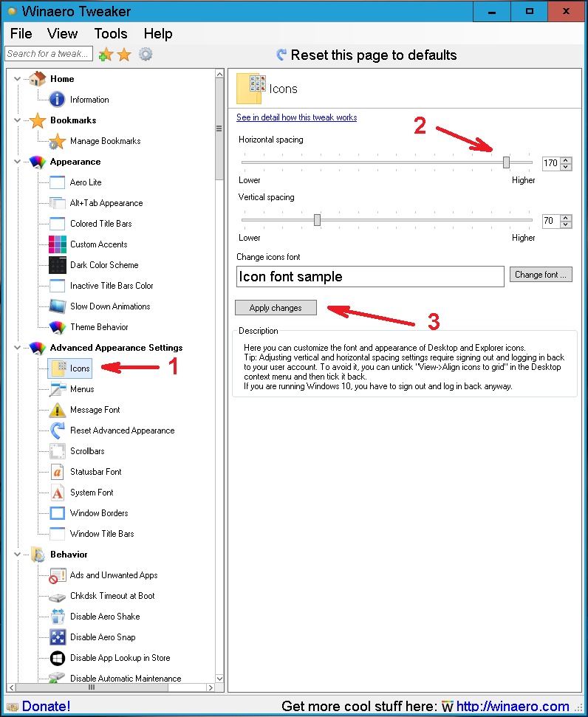This screenshot has height=717, width=588.
Task: Click the Window Borders blue frame icon
Action: point(57,513)
